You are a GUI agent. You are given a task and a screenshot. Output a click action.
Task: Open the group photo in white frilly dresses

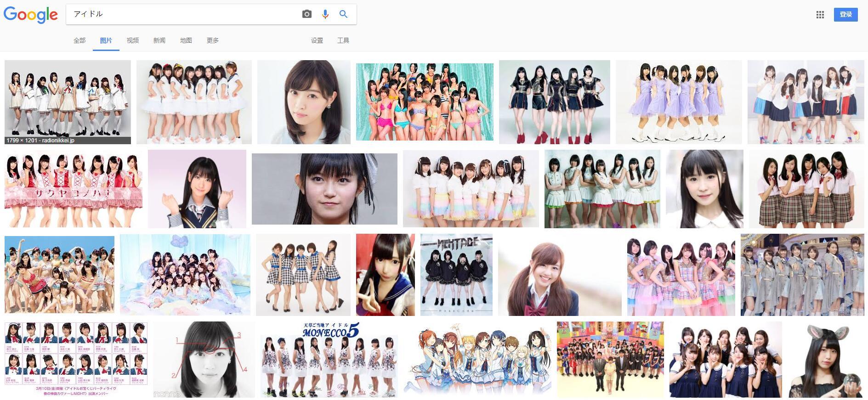[194, 102]
